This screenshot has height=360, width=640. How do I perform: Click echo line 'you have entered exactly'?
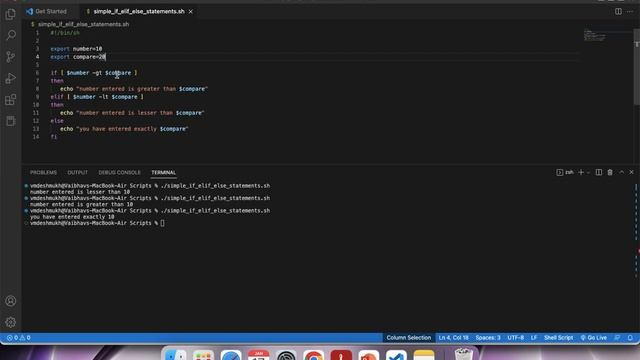[124, 129]
